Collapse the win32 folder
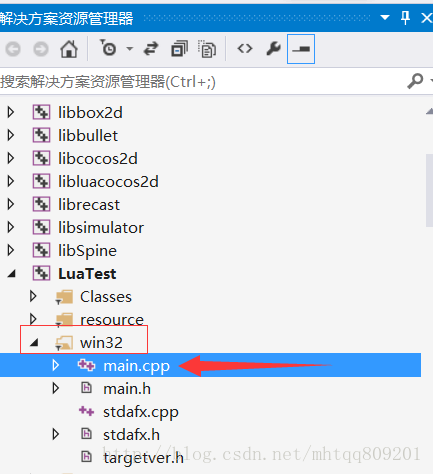This screenshot has width=433, height=474. [x=34, y=343]
